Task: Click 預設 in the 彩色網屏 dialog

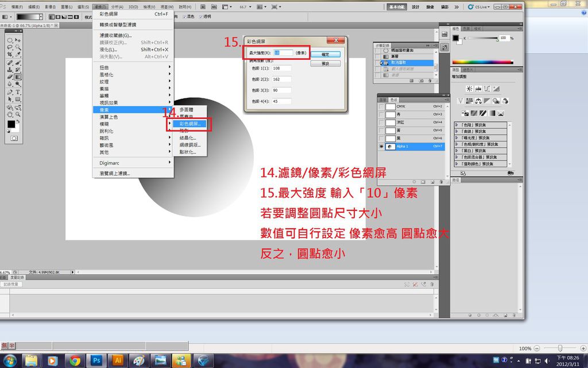Action: coord(326,64)
